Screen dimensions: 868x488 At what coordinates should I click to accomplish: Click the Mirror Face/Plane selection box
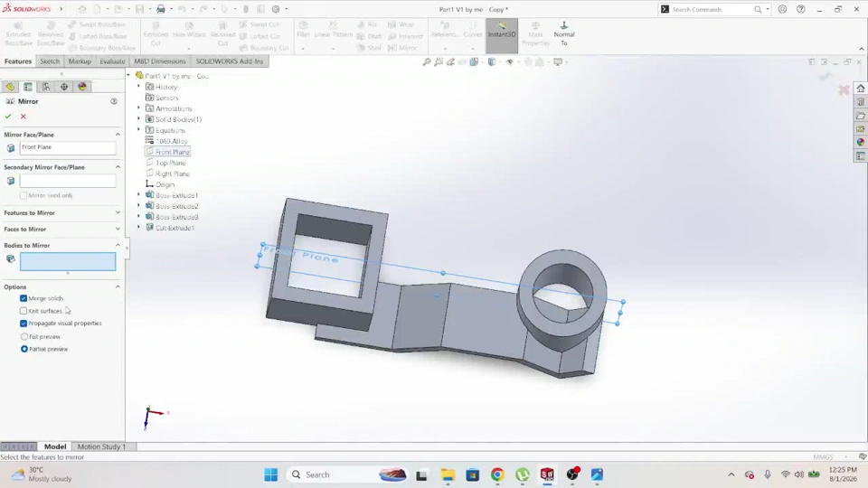[x=68, y=147]
